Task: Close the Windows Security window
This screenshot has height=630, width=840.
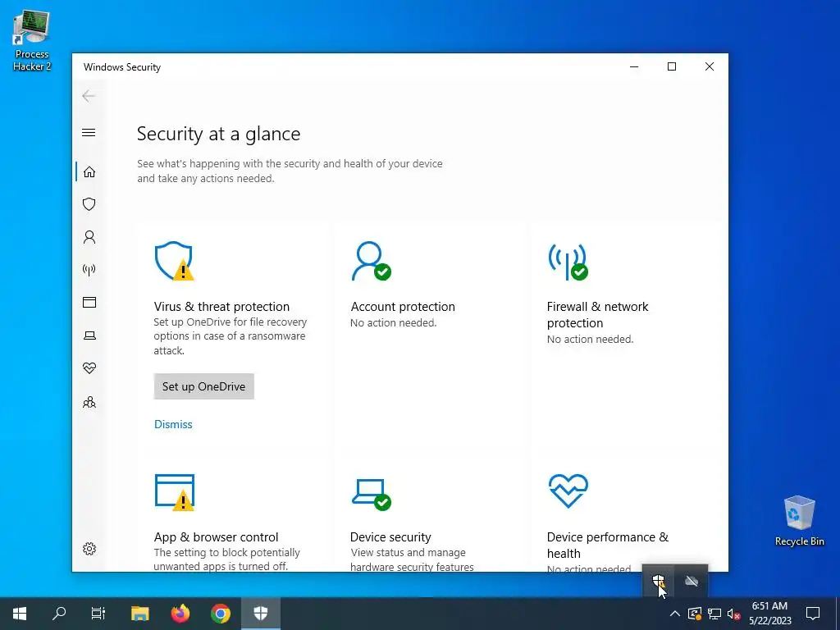Action: point(710,66)
